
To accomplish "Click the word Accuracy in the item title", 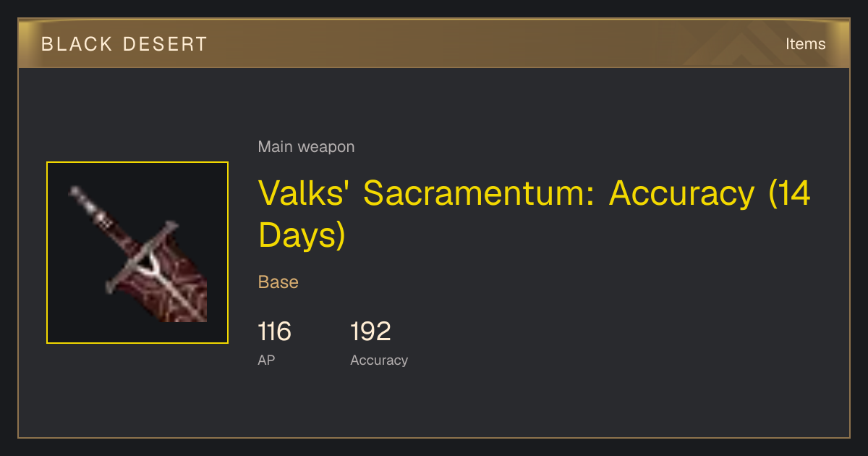I will coord(682,193).
